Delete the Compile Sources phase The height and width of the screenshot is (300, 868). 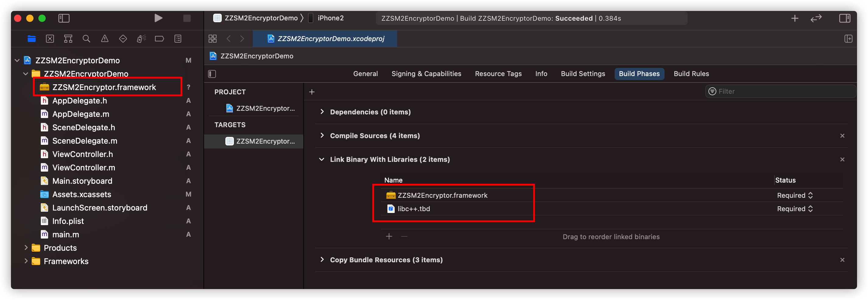(x=842, y=136)
